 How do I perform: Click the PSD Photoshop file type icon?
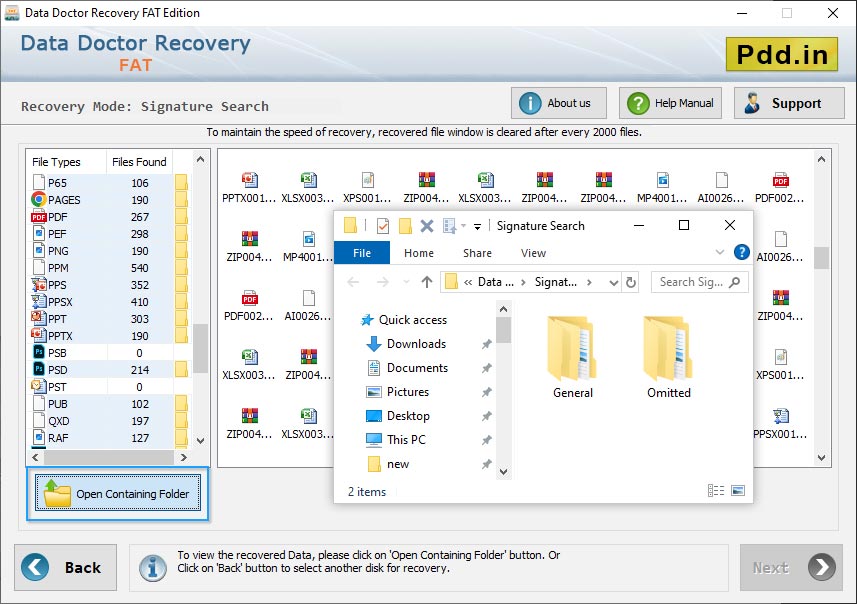click(x=39, y=370)
